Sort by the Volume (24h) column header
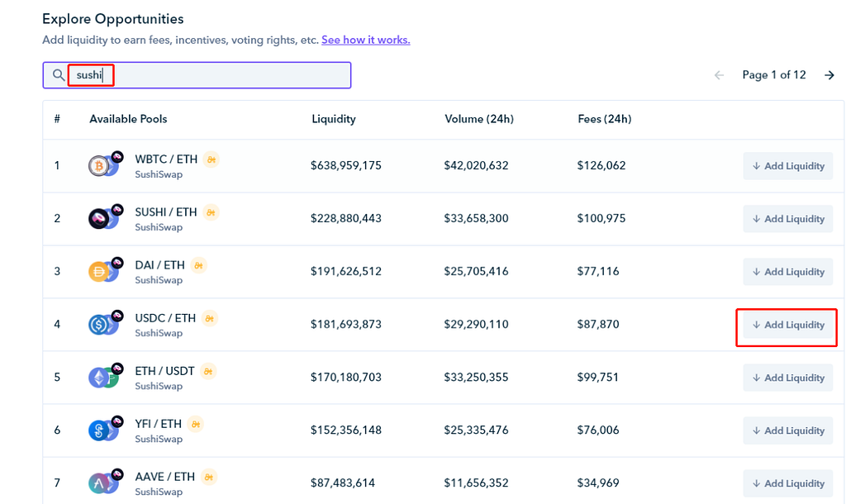 pyautogui.click(x=479, y=119)
